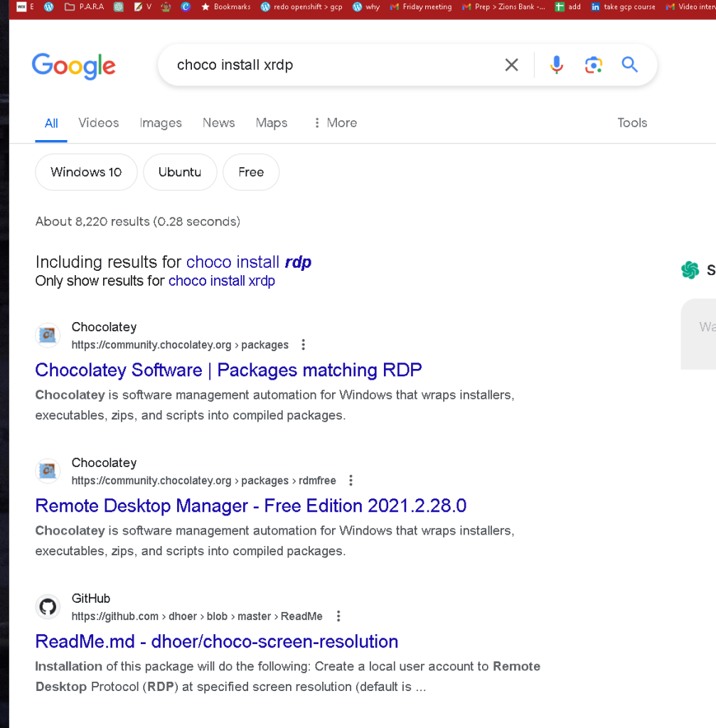
Task: Expand the More search categories menu
Action: coord(336,122)
